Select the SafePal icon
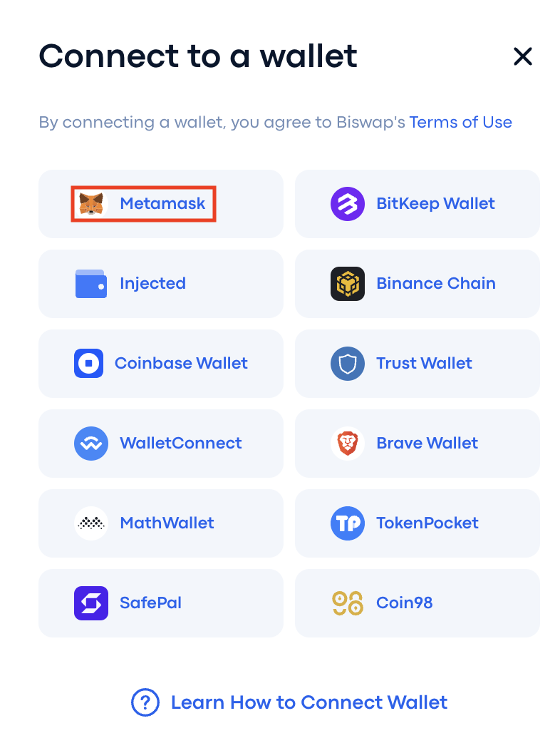Viewport: 560px width, 753px height. click(x=91, y=603)
